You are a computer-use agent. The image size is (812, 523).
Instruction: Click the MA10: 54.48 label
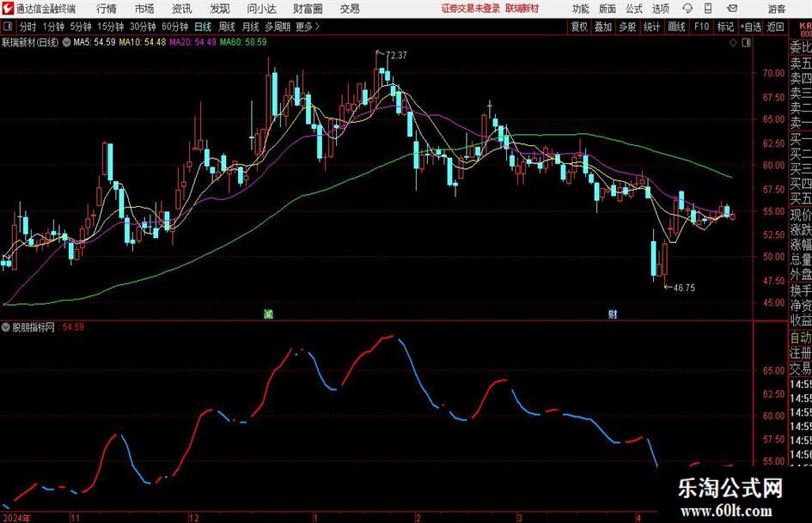coord(143,42)
